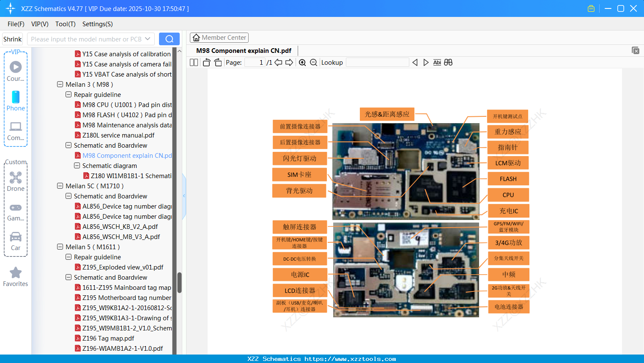Click the tree panel scrollbar
644x363 pixels.
(x=179, y=281)
